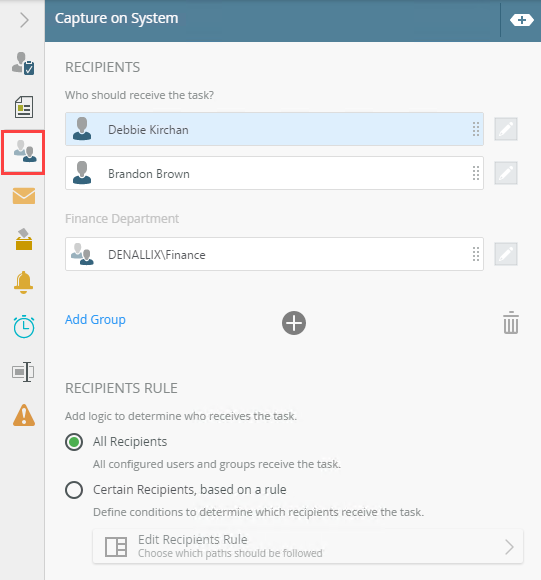Toggle the context browser plus button

[x=521, y=20]
